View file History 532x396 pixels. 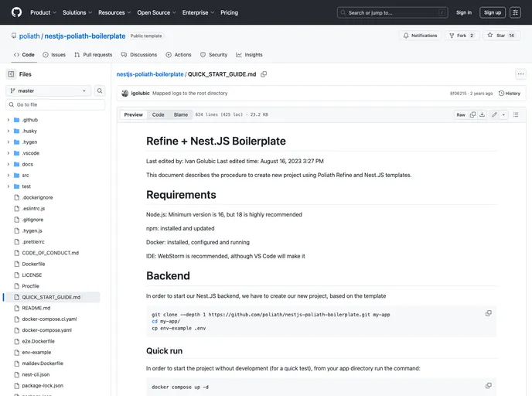click(x=510, y=94)
